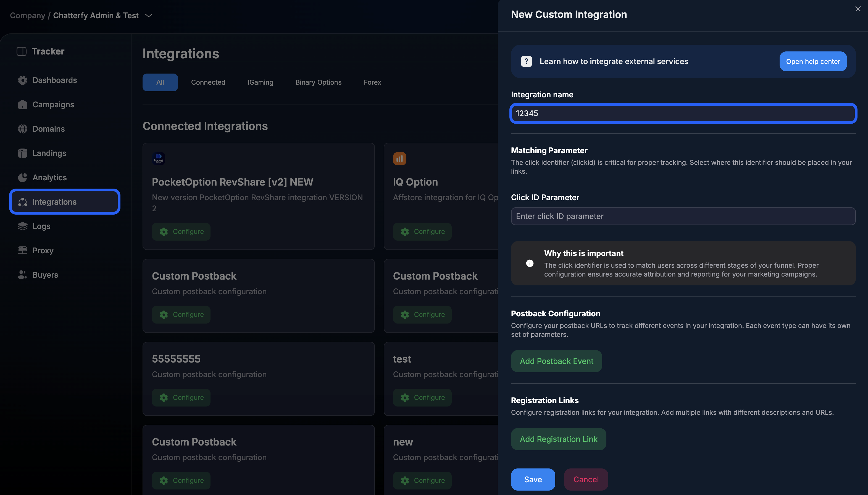Image resolution: width=868 pixels, height=495 pixels.
Task: Configure the new integration card
Action: pos(422,481)
